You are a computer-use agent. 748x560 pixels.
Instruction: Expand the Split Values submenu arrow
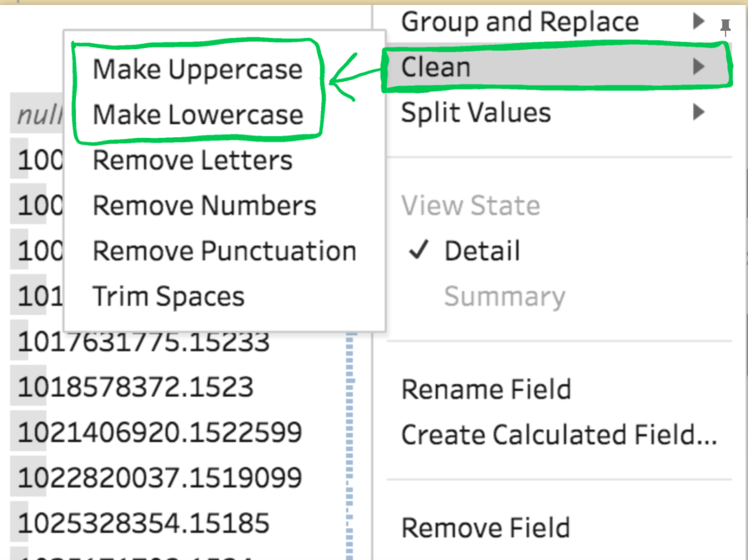[699, 112]
